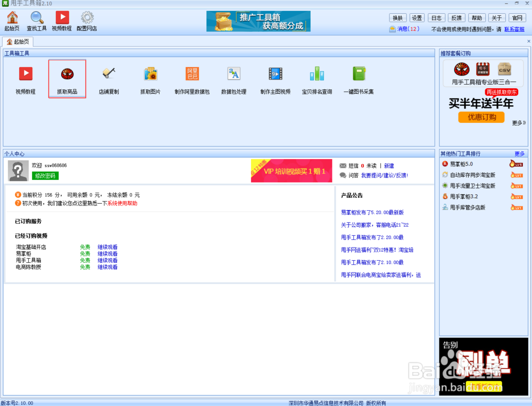Click the 告别 advertisement image at the bottom right
This screenshot has width=532, height=406.
click(x=484, y=367)
